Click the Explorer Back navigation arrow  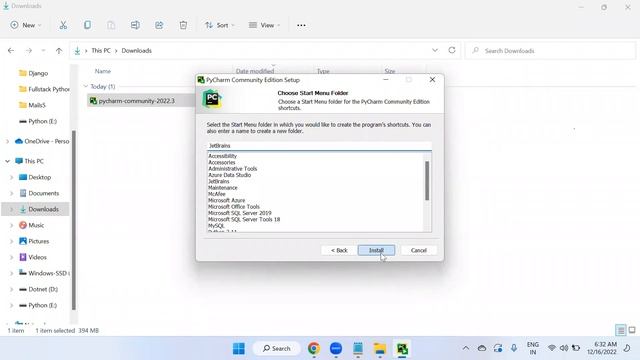[x=11, y=51]
